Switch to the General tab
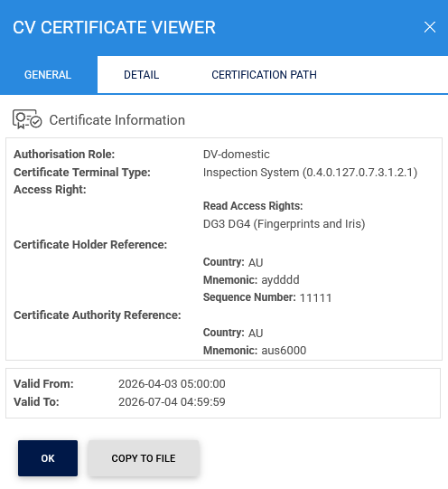The image size is (448, 489). [48, 75]
